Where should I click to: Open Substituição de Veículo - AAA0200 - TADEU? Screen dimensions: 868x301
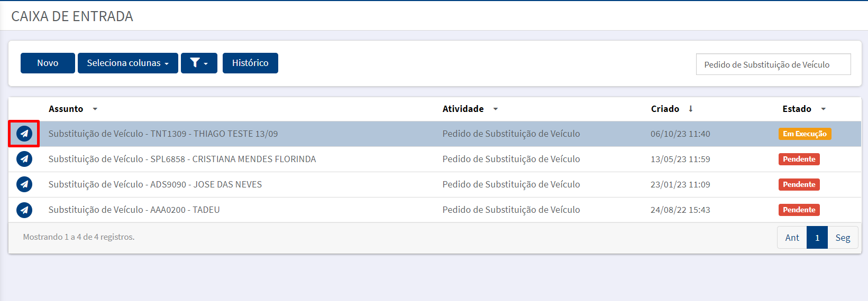pyautogui.click(x=134, y=210)
